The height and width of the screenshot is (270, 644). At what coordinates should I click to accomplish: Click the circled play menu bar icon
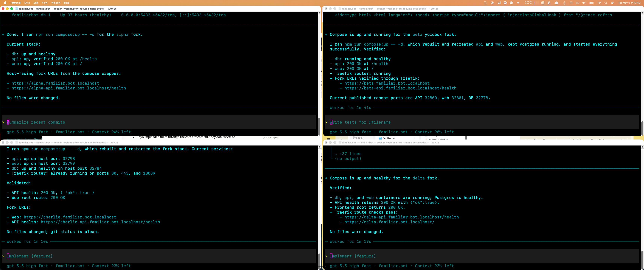tap(571, 3)
